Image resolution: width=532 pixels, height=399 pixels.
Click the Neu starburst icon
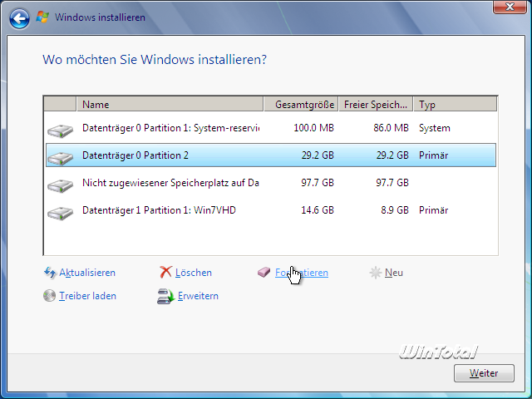pyautogui.click(x=375, y=273)
